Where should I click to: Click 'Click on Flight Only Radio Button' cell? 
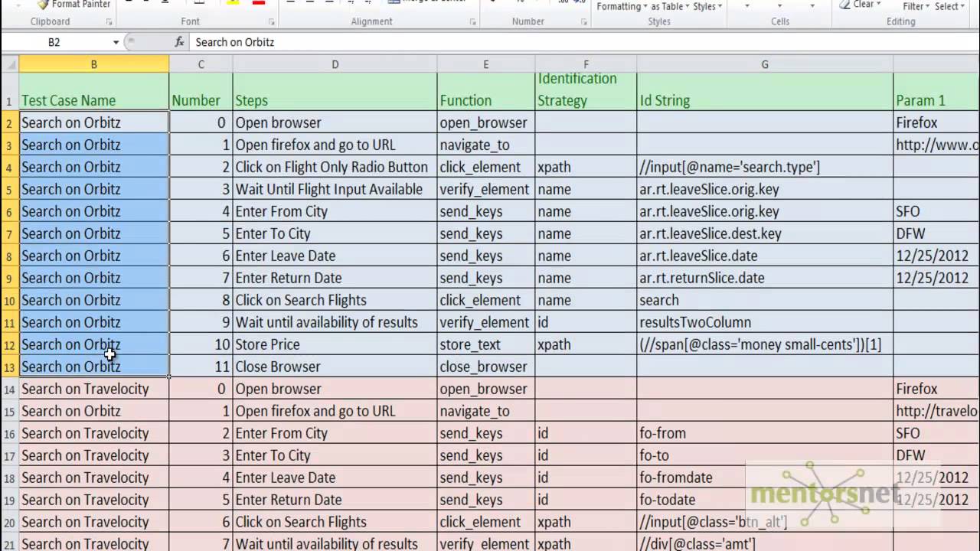point(335,167)
